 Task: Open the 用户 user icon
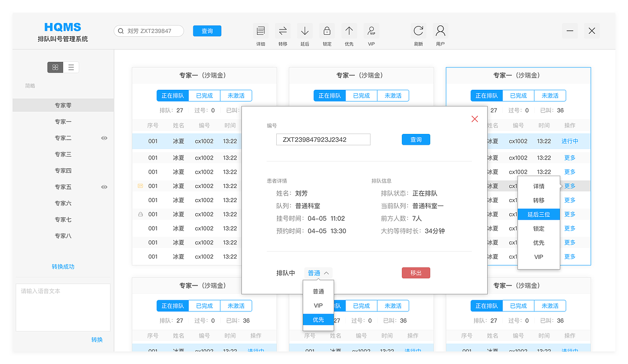point(440,30)
